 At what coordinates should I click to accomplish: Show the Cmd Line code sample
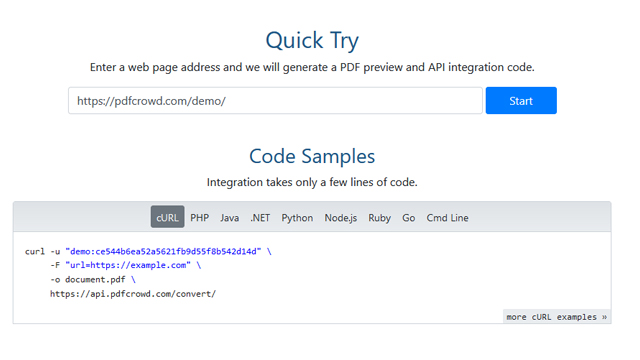tap(447, 218)
